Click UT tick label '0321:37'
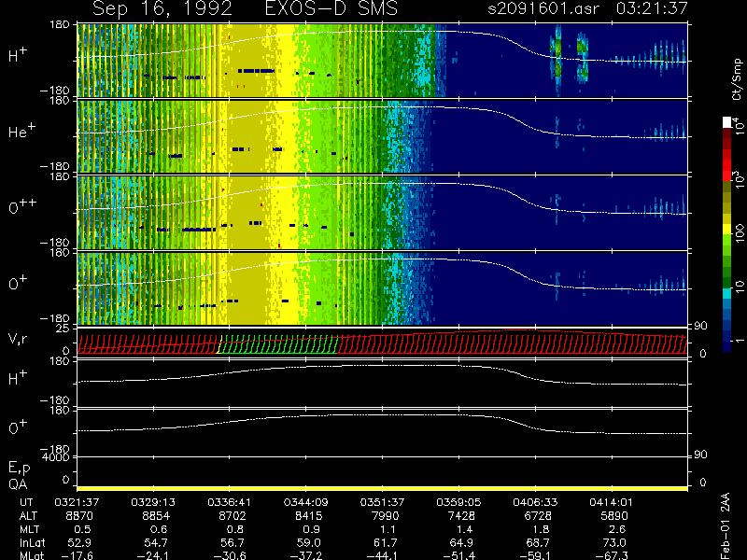 [x=77, y=502]
